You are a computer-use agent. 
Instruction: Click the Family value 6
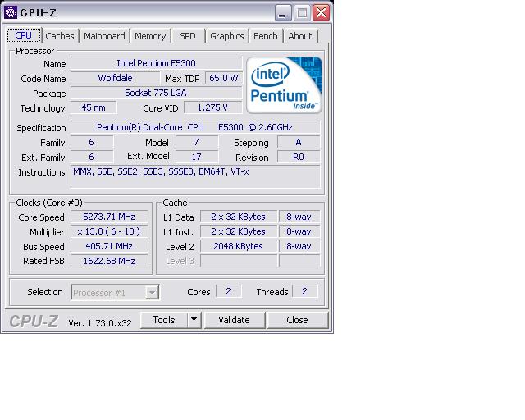coord(92,142)
